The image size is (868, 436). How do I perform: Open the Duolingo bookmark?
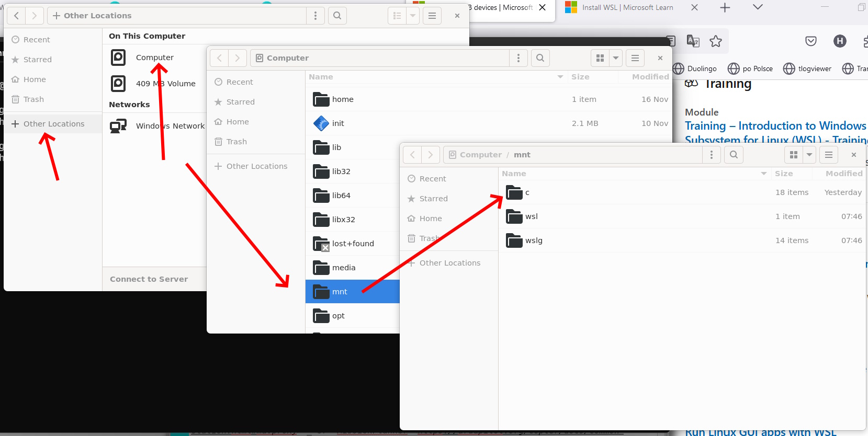[695, 68]
